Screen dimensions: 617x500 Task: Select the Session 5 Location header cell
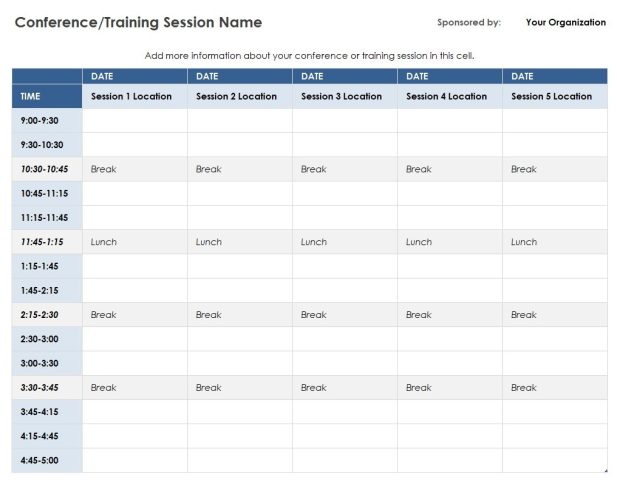coord(554,97)
